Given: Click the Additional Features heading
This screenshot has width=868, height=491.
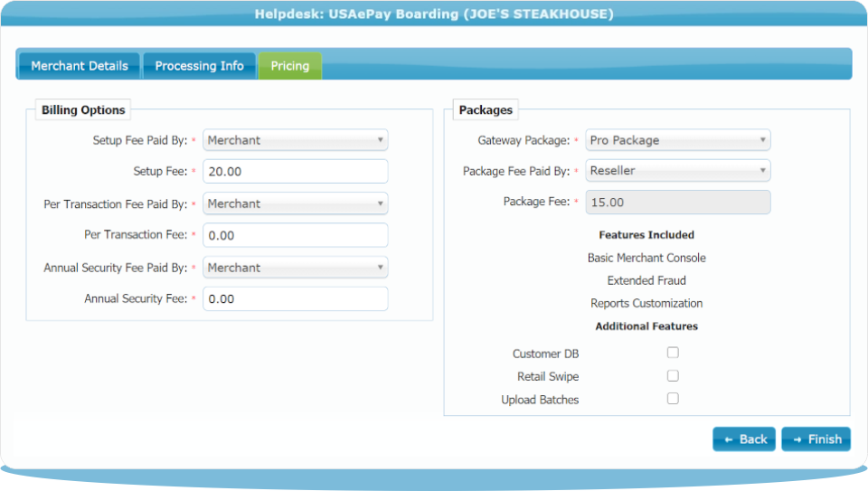Looking at the screenshot, I should (x=646, y=326).
